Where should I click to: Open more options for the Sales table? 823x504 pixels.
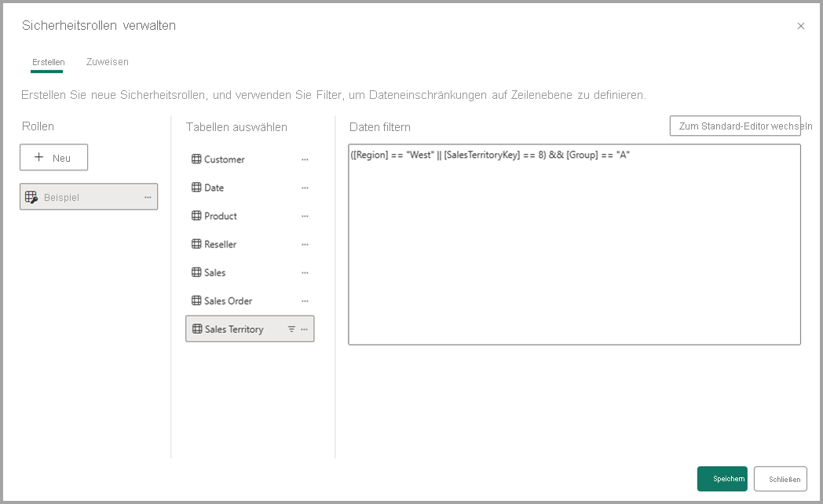(305, 272)
